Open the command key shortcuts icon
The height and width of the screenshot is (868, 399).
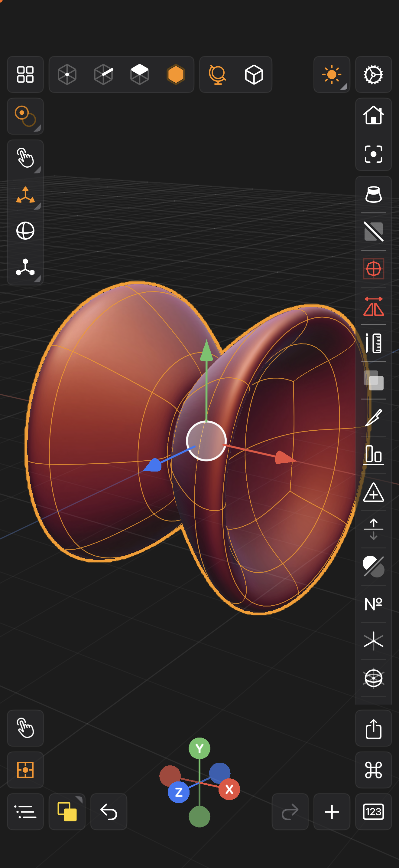pos(373,770)
